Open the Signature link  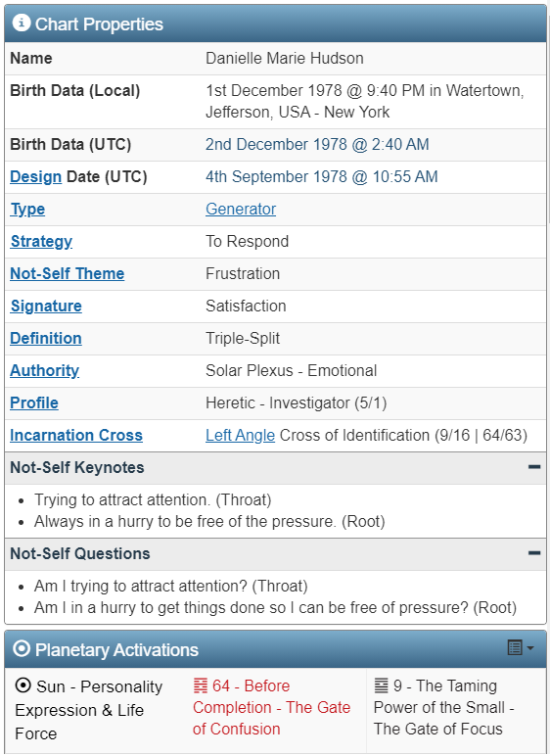(x=46, y=307)
